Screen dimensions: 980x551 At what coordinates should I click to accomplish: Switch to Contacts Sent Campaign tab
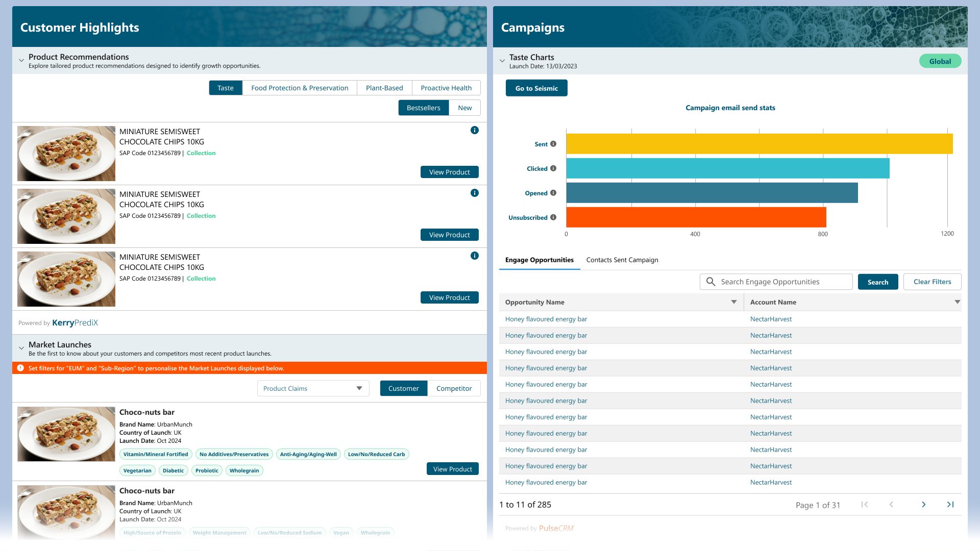(x=622, y=260)
